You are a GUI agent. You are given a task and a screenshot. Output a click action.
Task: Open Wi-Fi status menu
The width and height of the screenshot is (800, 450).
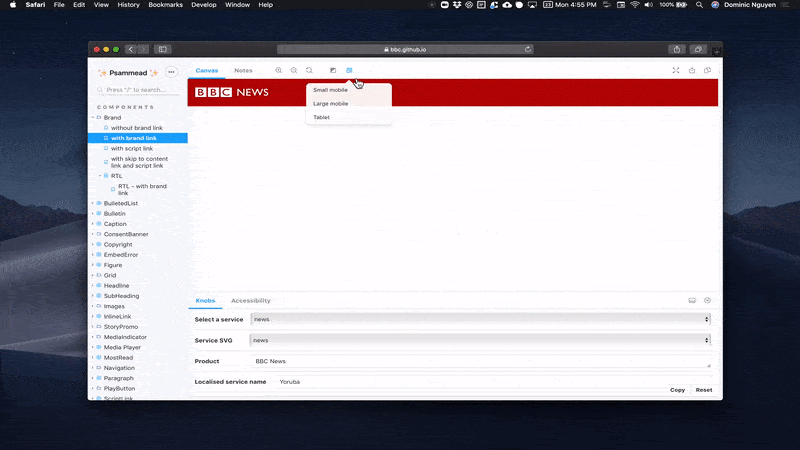[635, 5]
